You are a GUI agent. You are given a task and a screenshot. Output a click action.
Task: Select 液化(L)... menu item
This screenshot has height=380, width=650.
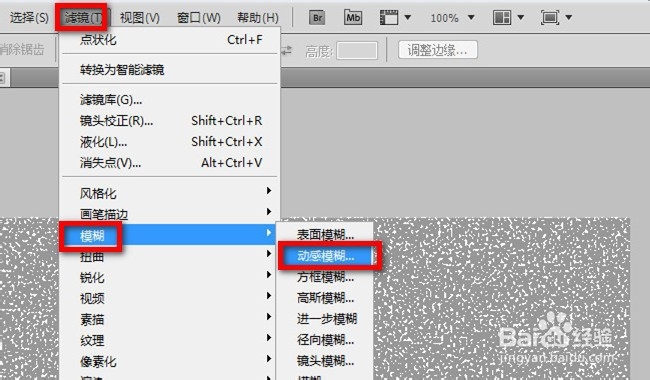(x=170, y=142)
